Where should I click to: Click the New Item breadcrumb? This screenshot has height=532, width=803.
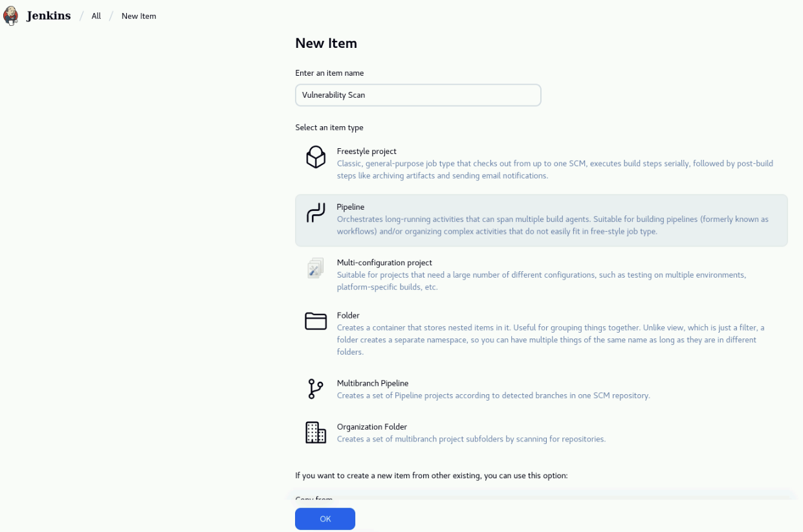(138, 16)
